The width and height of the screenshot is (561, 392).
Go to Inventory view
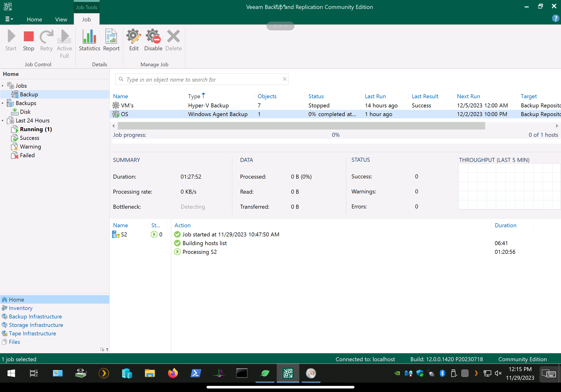click(x=20, y=308)
